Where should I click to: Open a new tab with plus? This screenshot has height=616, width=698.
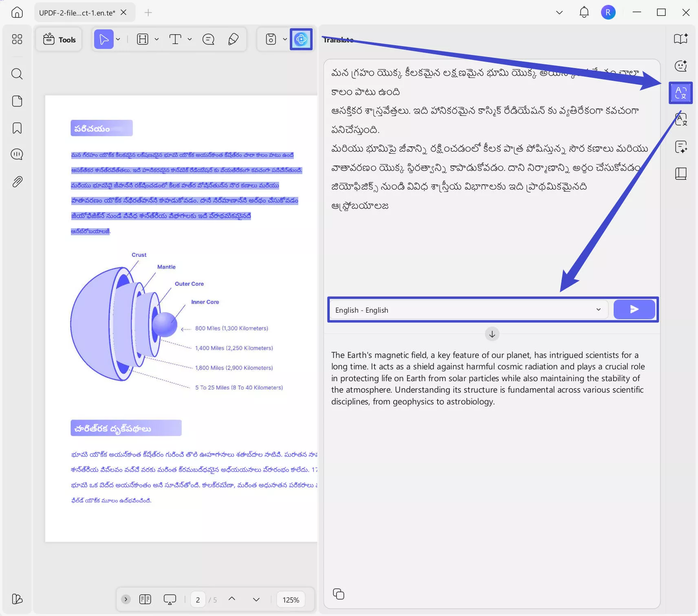tap(148, 13)
